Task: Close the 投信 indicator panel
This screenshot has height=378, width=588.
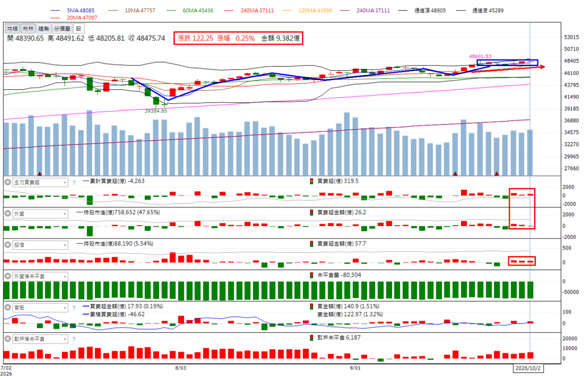Action: (7, 245)
